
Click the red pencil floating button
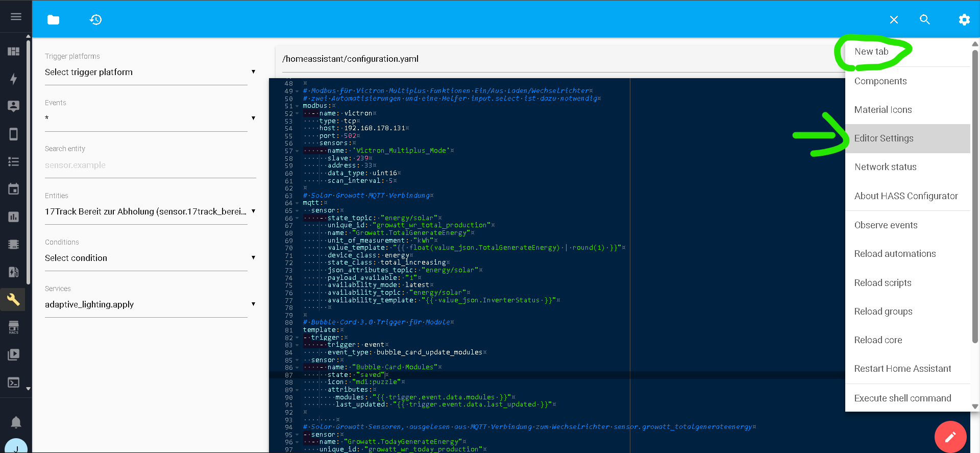point(950,437)
